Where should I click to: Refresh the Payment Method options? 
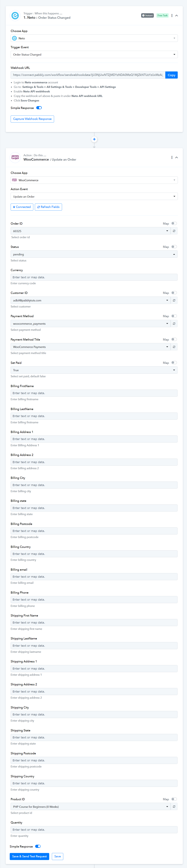point(174,323)
